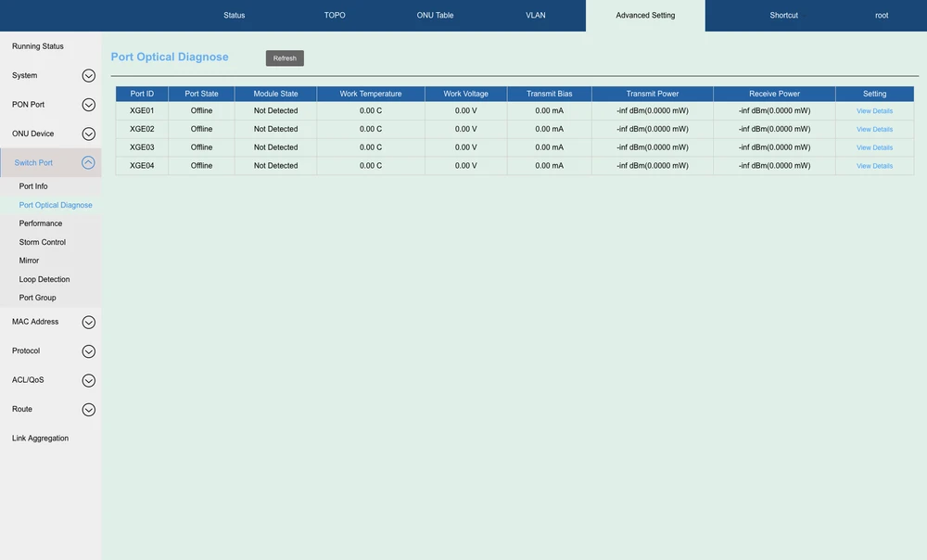Image resolution: width=927 pixels, height=560 pixels.
Task: Collapse the Switch Port section chevron
Action: [89, 163]
